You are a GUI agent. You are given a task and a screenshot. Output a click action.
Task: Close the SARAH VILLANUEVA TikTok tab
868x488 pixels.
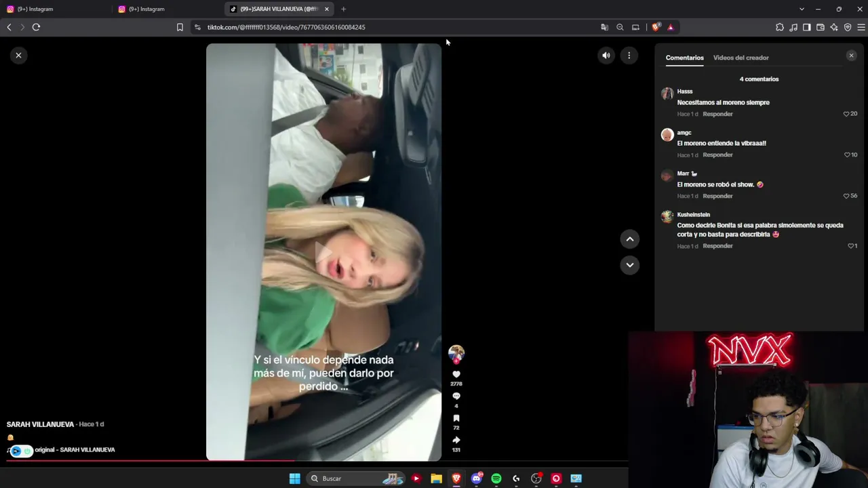coord(327,9)
